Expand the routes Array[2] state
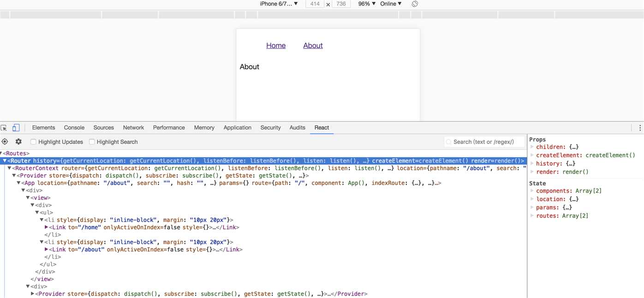 pyautogui.click(x=532, y=216)
